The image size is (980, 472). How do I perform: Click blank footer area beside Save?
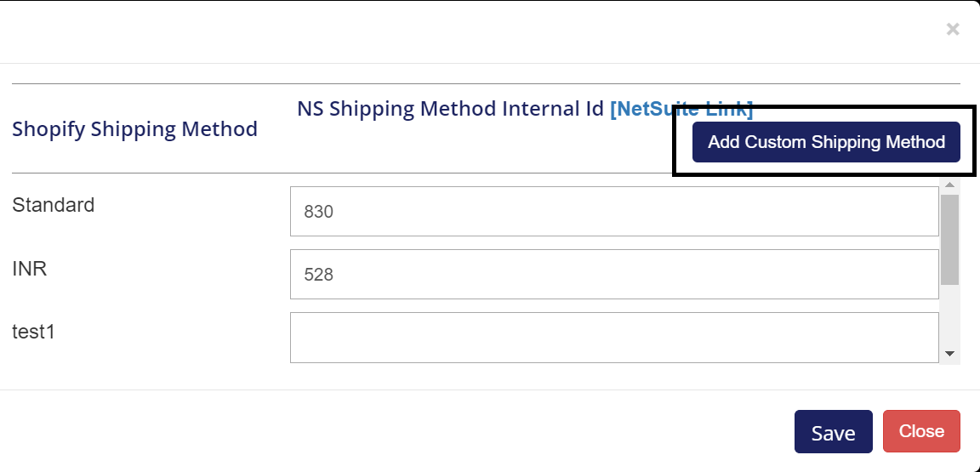tap(425, 431)
